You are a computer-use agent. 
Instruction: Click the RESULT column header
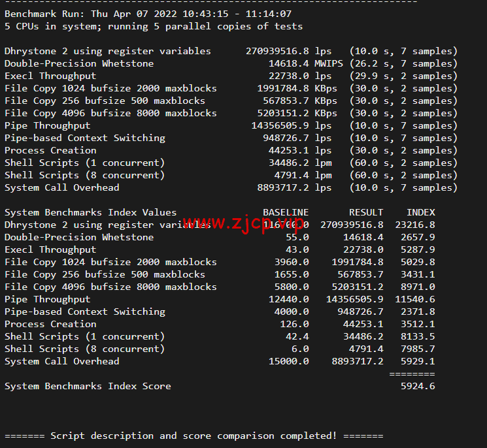coord(366,212)
